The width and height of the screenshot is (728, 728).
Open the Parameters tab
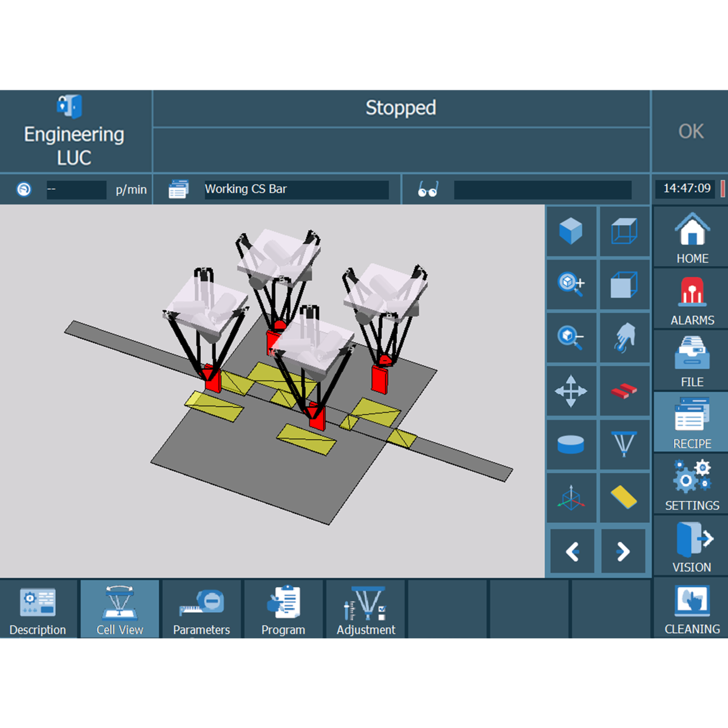(201, 610)
